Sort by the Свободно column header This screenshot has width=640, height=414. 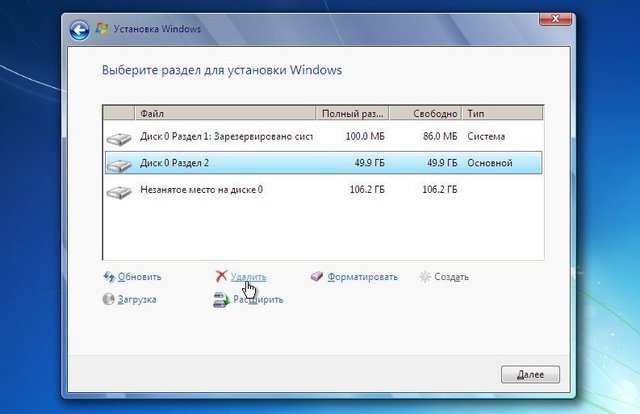click(x=425, y=113)
